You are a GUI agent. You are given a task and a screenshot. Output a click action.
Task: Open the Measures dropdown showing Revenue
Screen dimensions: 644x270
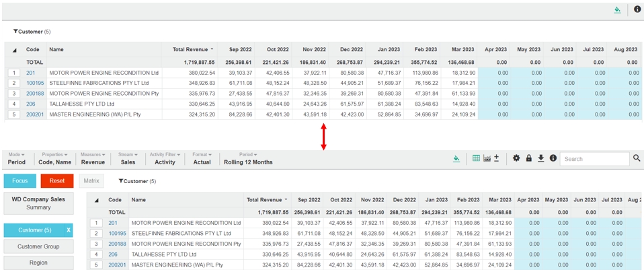tap(93, 159)
